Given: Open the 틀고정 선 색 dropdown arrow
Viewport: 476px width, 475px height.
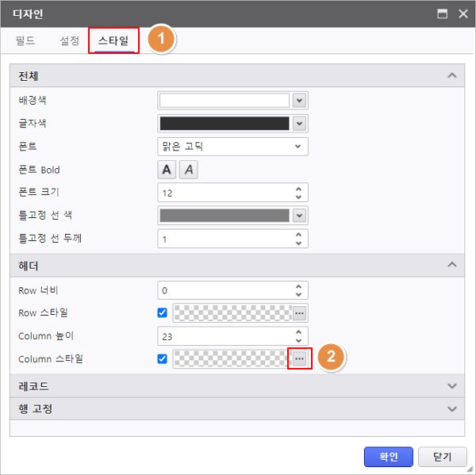Looking at the screenshot, I should (x=299, y=216).
